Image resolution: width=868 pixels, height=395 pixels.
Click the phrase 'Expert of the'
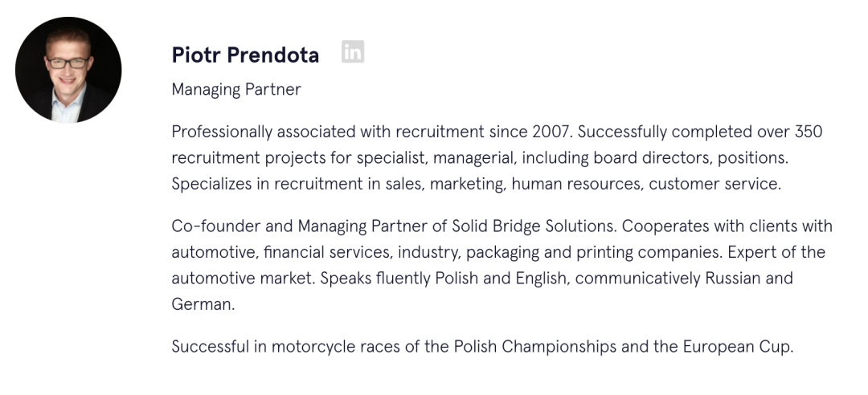coord(776,252)
